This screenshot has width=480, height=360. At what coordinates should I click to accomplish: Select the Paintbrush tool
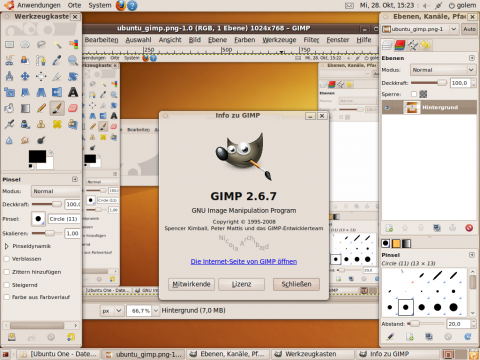click(x=57, y=108)
